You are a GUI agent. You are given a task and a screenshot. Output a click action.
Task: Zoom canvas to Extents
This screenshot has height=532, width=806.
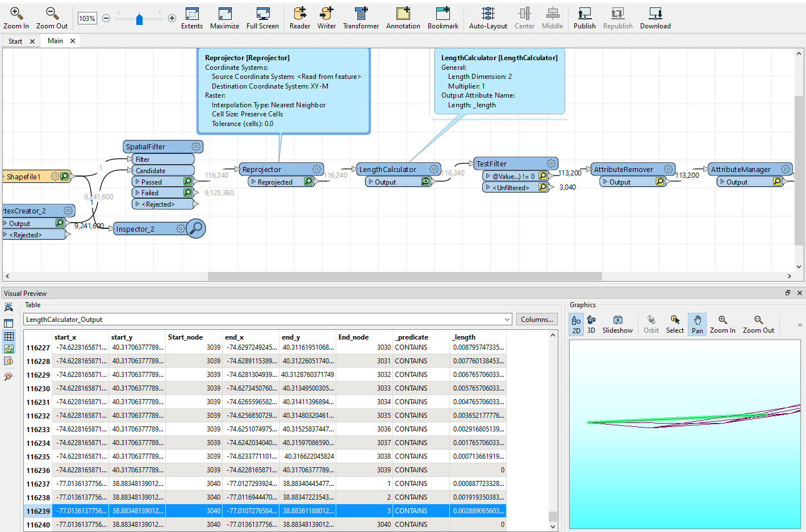click(192, 18)
